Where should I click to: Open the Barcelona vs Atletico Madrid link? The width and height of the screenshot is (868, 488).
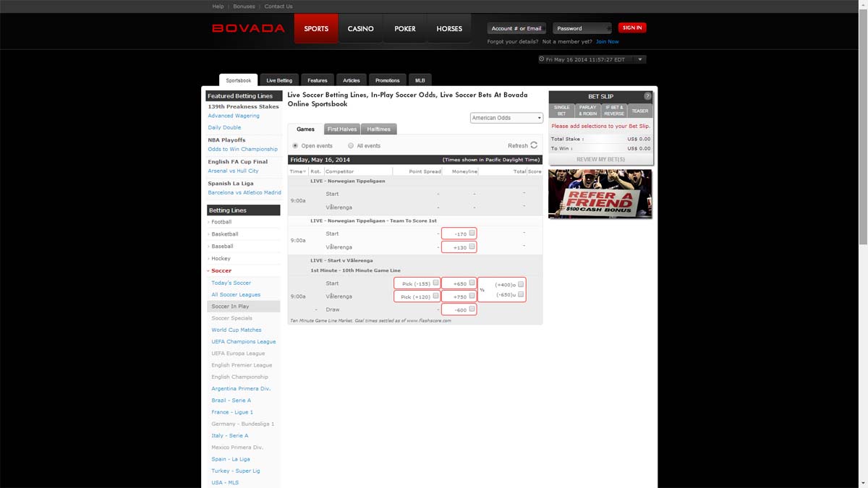244,192
